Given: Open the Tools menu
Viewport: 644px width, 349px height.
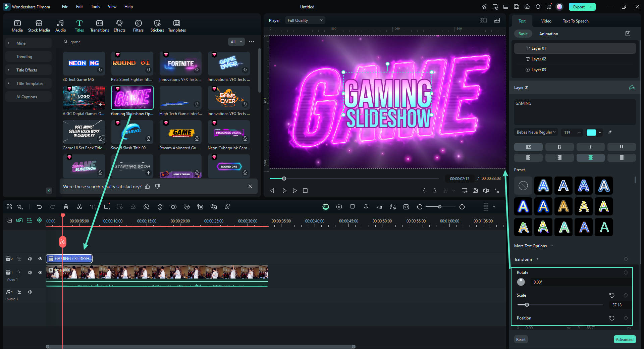Looking at the screenshot, I should tap(95, 7).
